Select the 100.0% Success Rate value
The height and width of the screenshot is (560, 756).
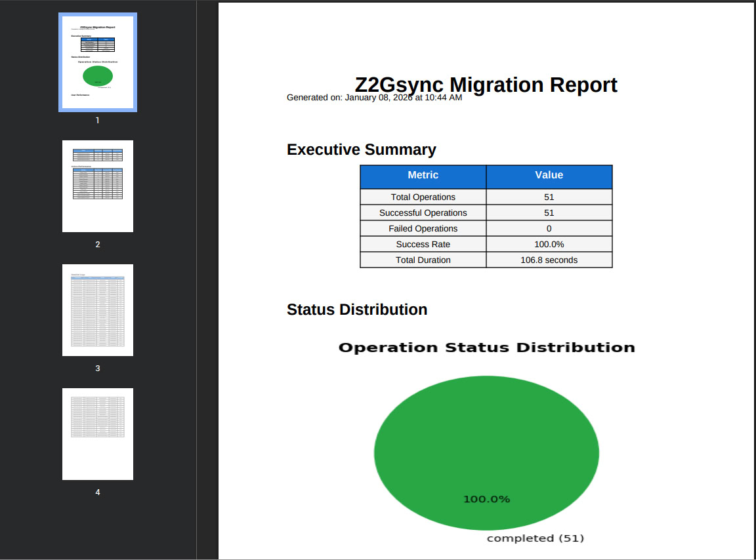click(x=549, y=244)
